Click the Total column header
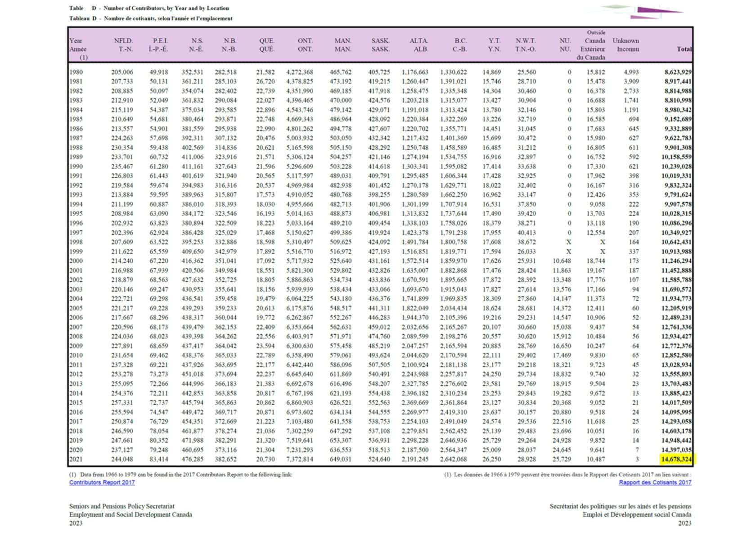Screen dimensions: 756x540 pos(684,49)
